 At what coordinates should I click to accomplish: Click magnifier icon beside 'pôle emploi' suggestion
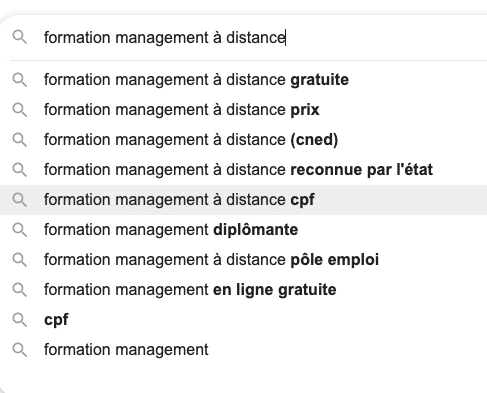(20, 260)
